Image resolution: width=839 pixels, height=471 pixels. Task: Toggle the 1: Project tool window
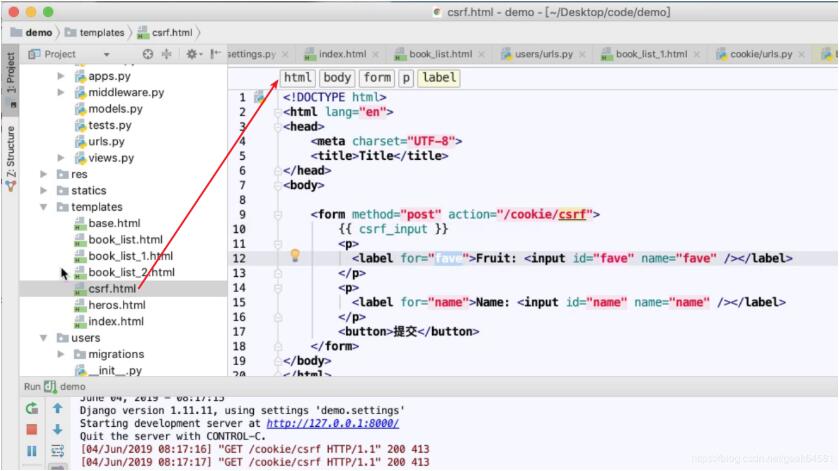click(10, 75)
